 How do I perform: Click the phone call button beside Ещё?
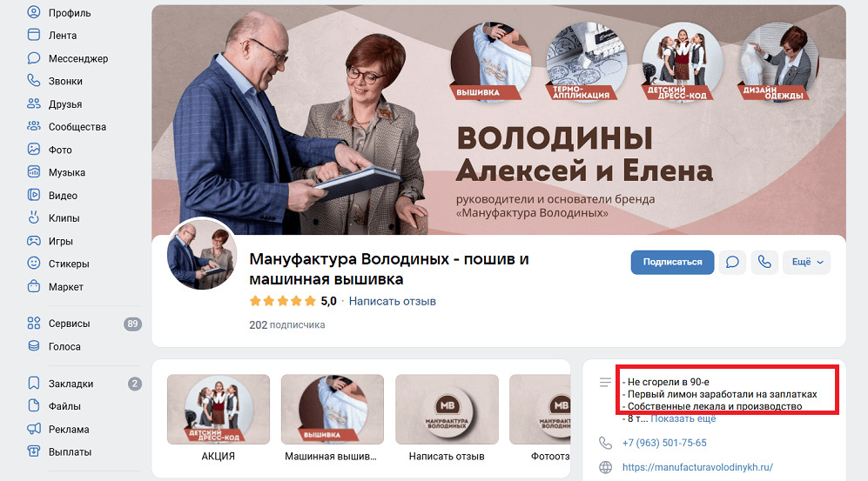764,262
